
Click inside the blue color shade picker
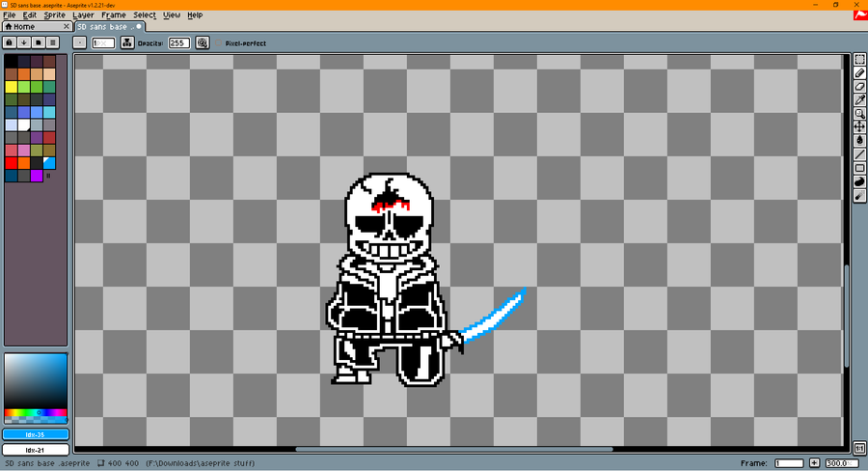pyautogui.click(x=36, y=381)
